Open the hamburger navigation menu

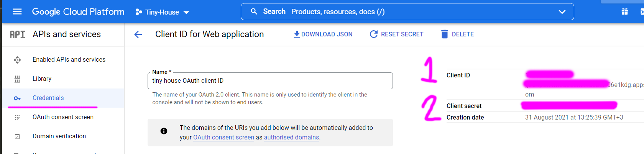pos(17,12)
